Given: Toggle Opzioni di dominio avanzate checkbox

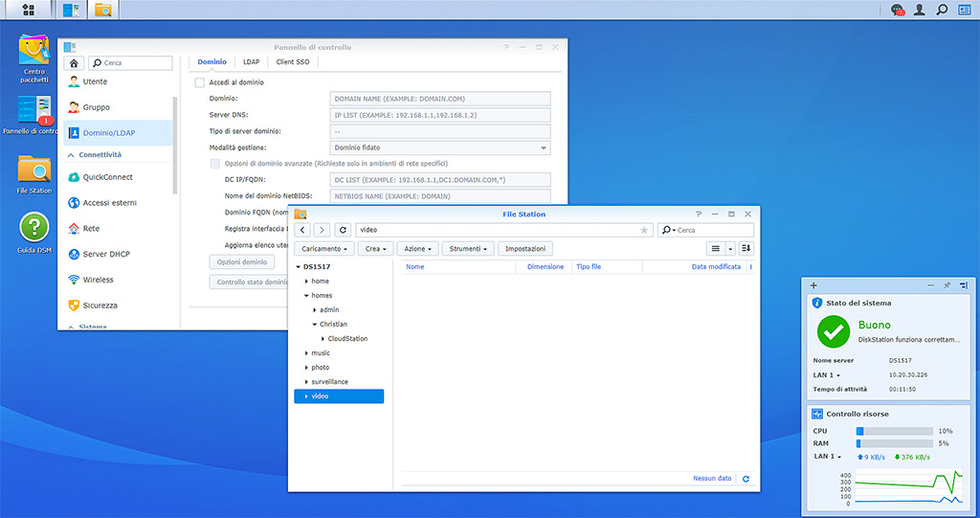Looking at the screenshot, I should pyautogui.click(x=215, y=164).
